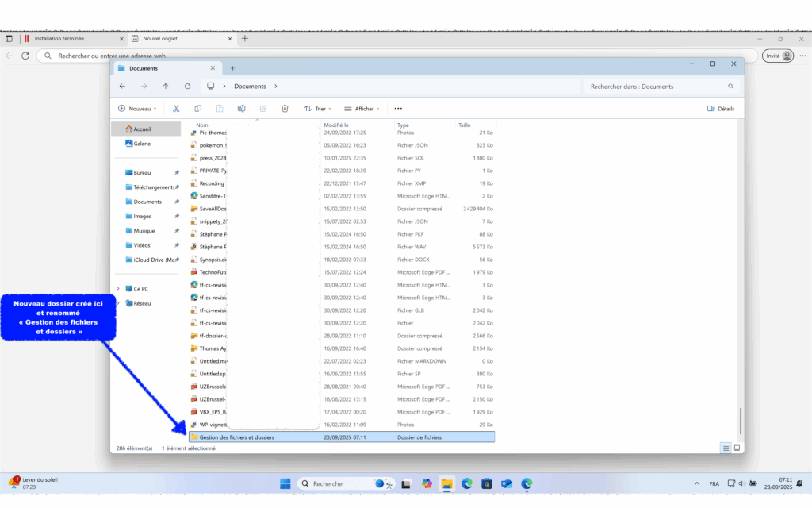Expand the Ce PC tree node
The image size is (812, 508).
(x=118, y=289)
